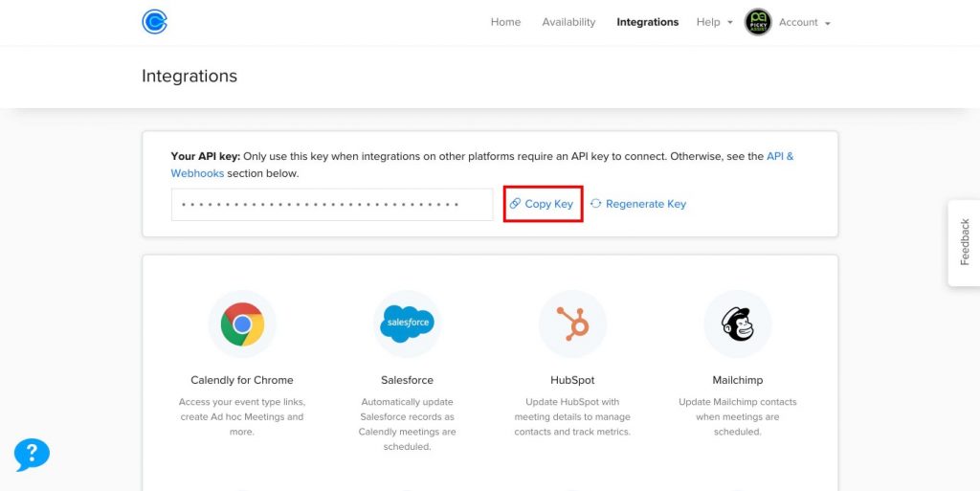The height and width of the screenshot is (491, 980).
Task: Open the Home nav item
Action: tap(505, 22)
